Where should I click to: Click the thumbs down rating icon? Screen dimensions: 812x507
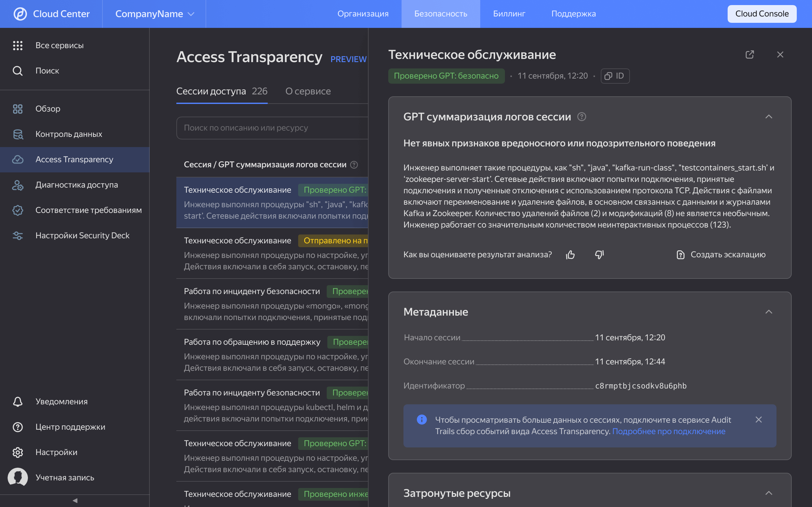tap(599, 255)
